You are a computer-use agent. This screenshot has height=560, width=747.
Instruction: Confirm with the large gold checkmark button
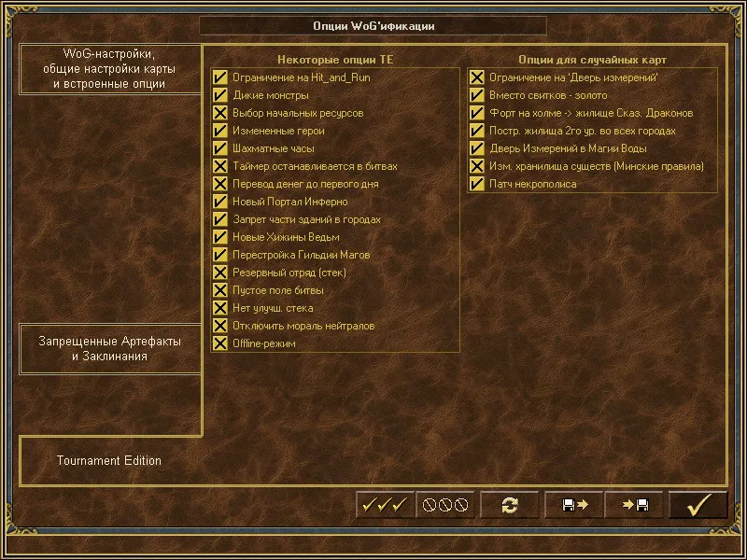698,505
